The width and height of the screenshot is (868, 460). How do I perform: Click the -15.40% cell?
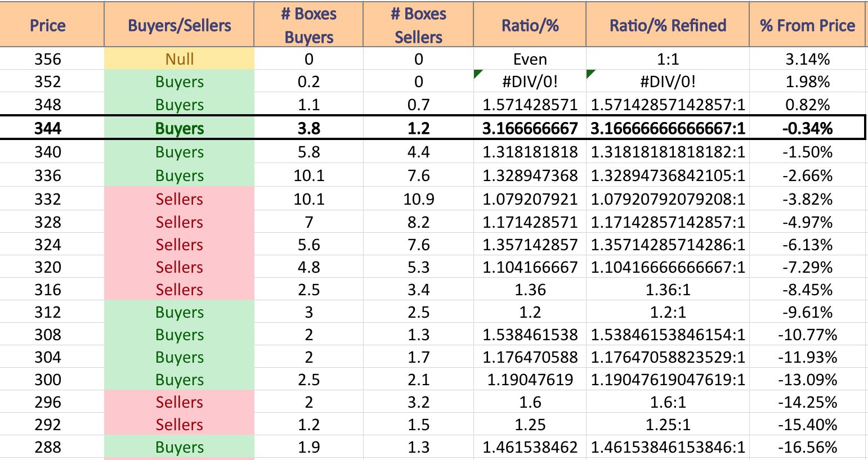tap(807, 425)
